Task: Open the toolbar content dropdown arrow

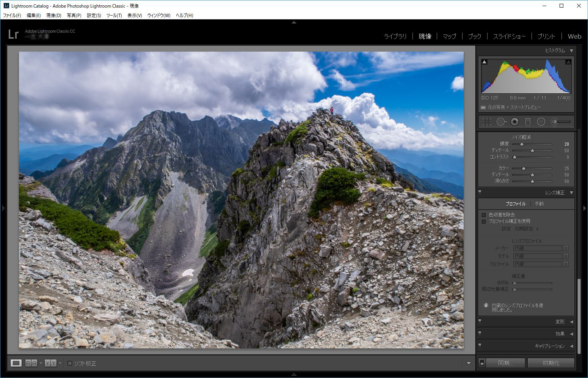Action: pos(469,363)
